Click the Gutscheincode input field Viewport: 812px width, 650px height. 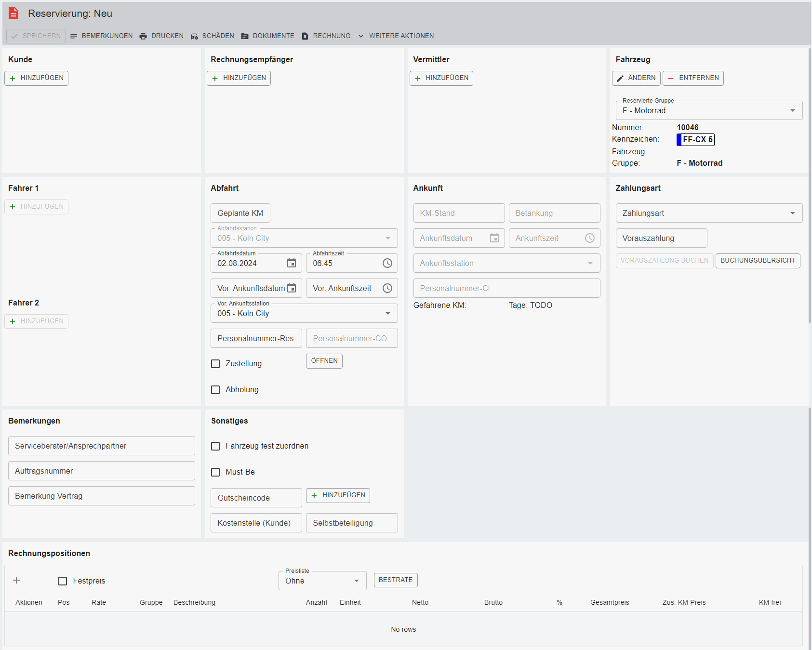click(x=256, y=498)
